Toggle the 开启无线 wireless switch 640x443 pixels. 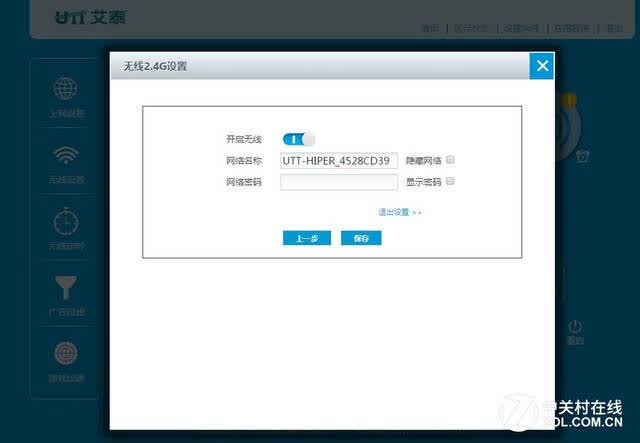[x=298, y=139]
